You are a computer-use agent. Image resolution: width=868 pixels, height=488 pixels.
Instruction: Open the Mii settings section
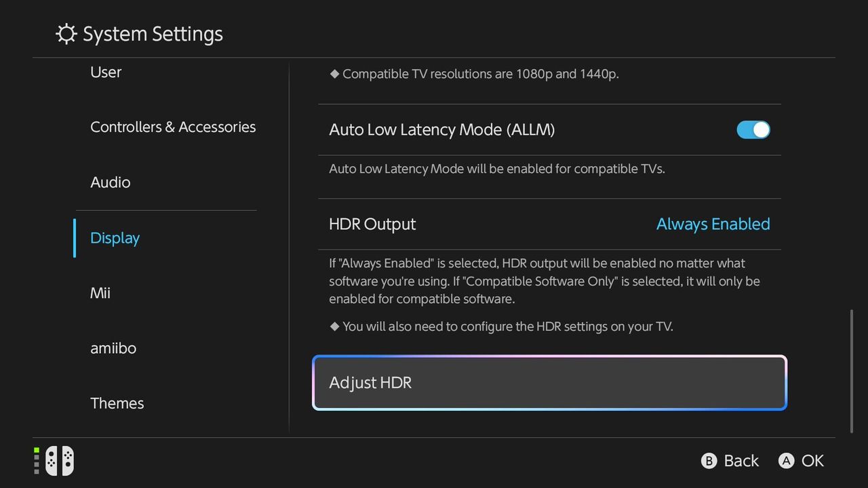[x=100, y=293]
